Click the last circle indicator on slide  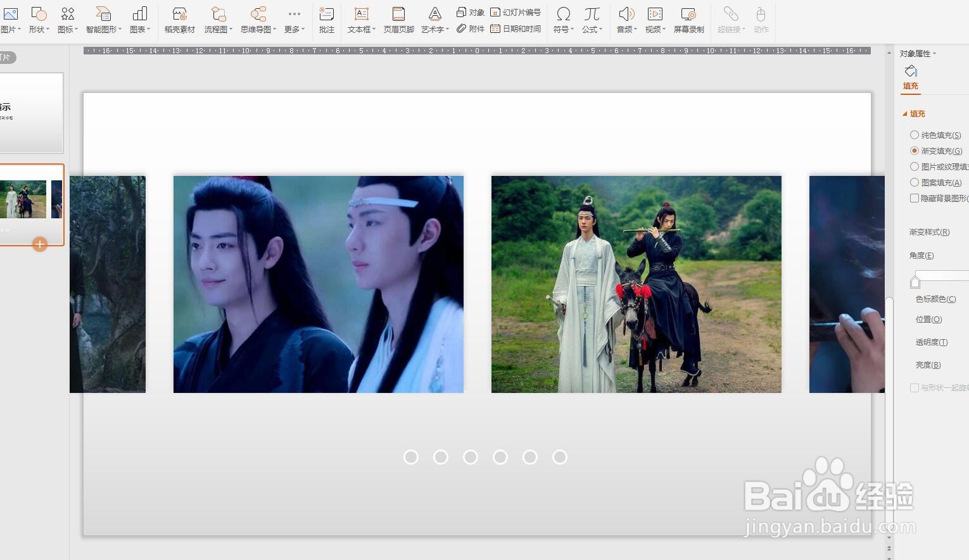(x=560, y=457)
